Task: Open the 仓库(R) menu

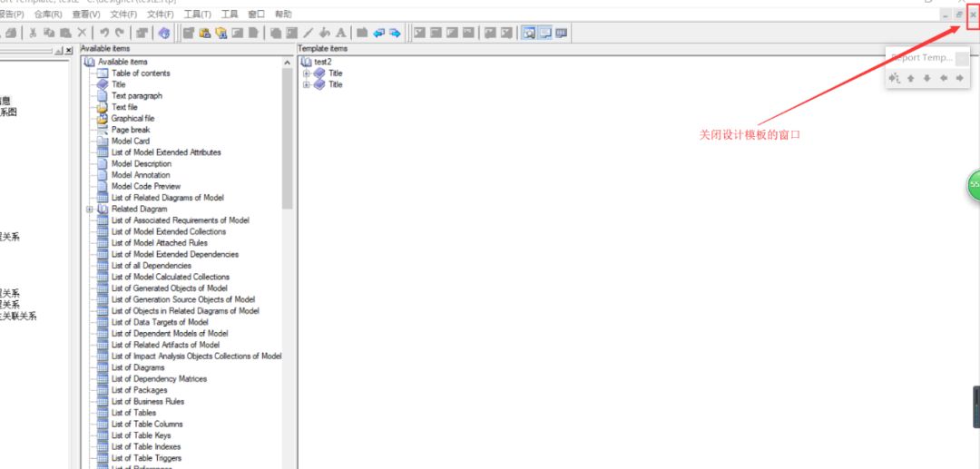Action: (48, 14)
